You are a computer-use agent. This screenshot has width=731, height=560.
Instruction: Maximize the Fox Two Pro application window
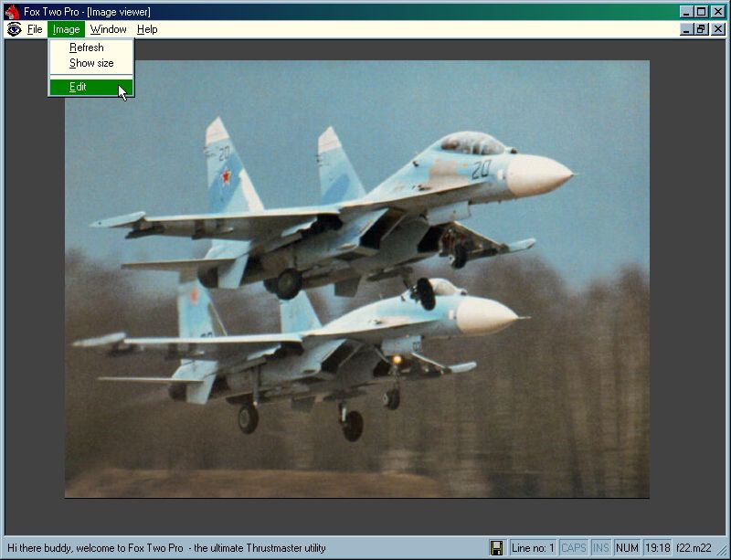(702, 12)
